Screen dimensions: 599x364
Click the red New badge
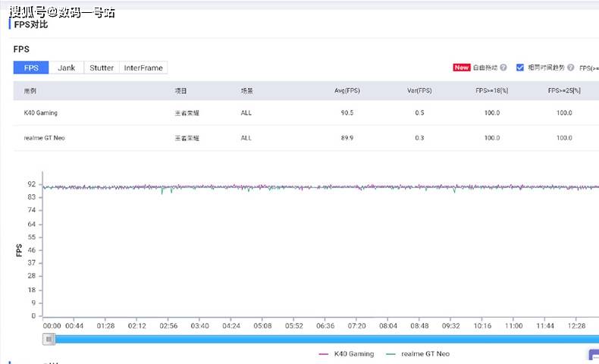462,67
